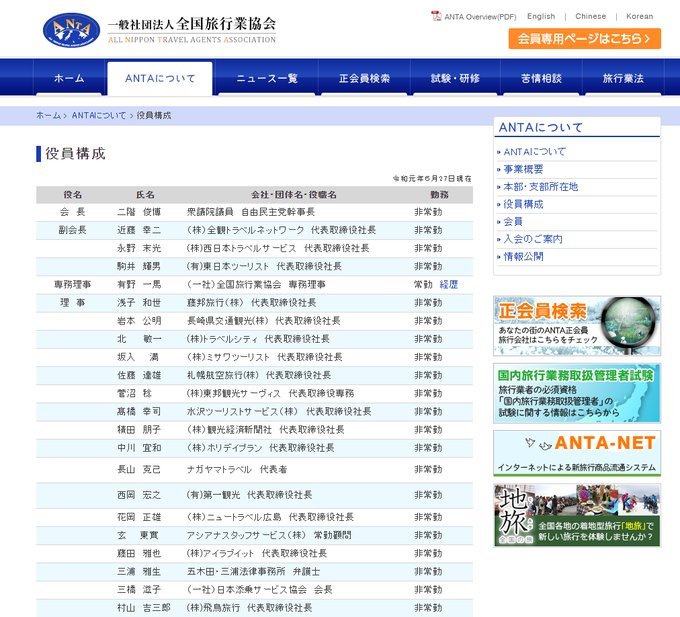The image size is (680, 617).
Task: Open the 国内旅行業務取扱管理者試験 banner
Action: (577, 393)
